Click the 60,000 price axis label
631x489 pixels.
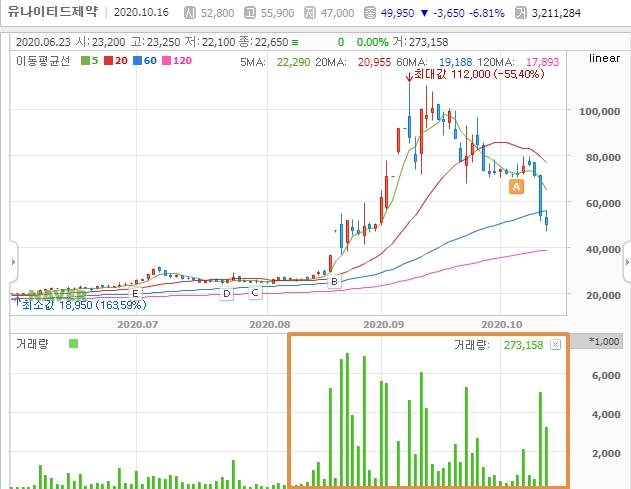pos(602,203)
